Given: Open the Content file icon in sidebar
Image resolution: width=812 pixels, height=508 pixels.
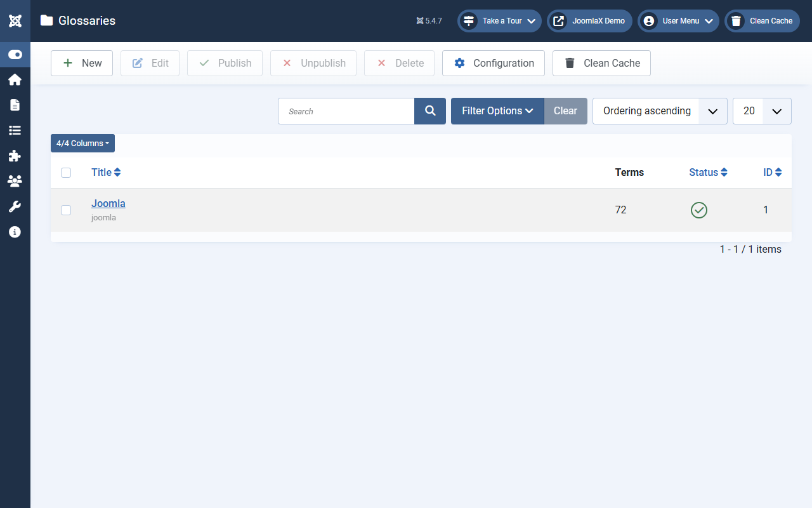Looking at the screenshot, I should coord(15,105).
